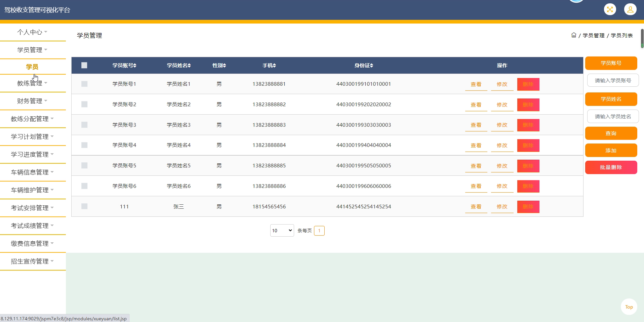The height and width of the screenshot is (322, 644).
Task: Sort by 身份证 column arrows
Action: coord(371,66)
